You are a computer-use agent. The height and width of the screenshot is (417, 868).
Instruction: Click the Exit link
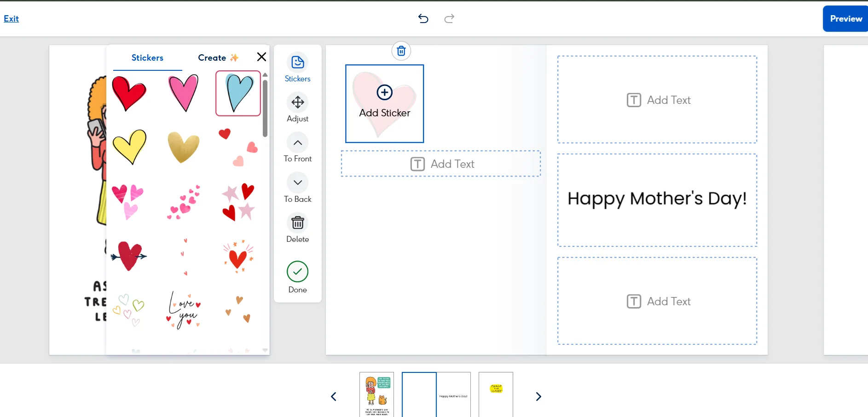pos(11,19)
